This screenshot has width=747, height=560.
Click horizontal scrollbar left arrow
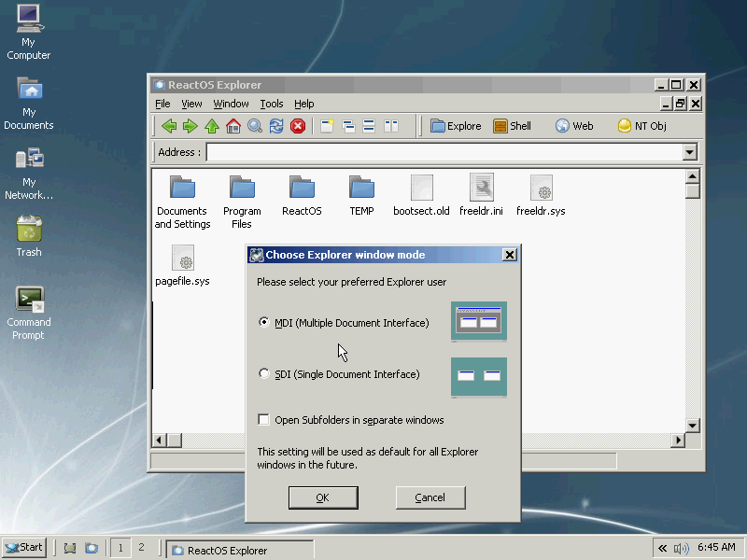pyautogui.click(x=159, y=441)
